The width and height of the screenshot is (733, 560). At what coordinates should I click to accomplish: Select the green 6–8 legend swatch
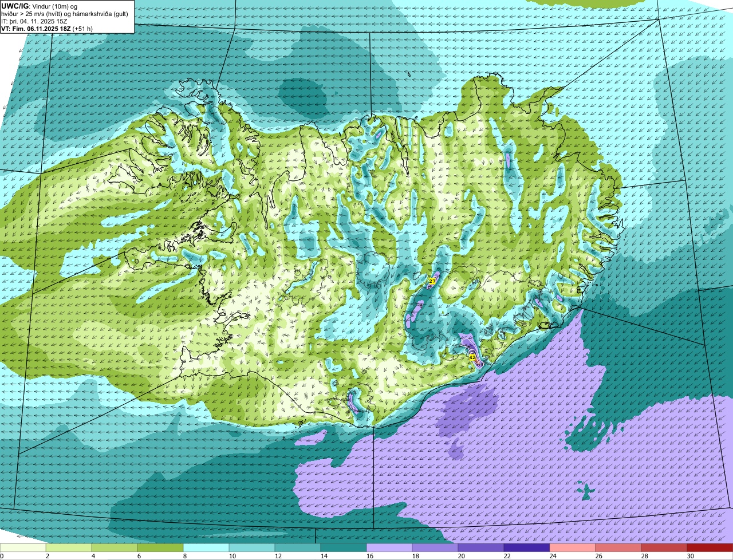[x=160, y=547]
